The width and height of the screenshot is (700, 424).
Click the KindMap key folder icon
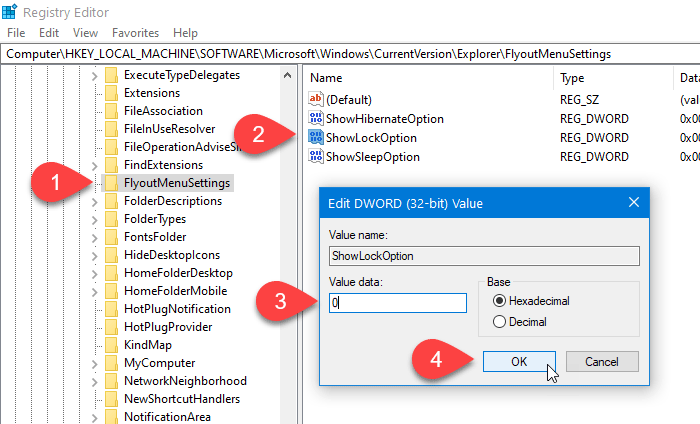(111, 345)
